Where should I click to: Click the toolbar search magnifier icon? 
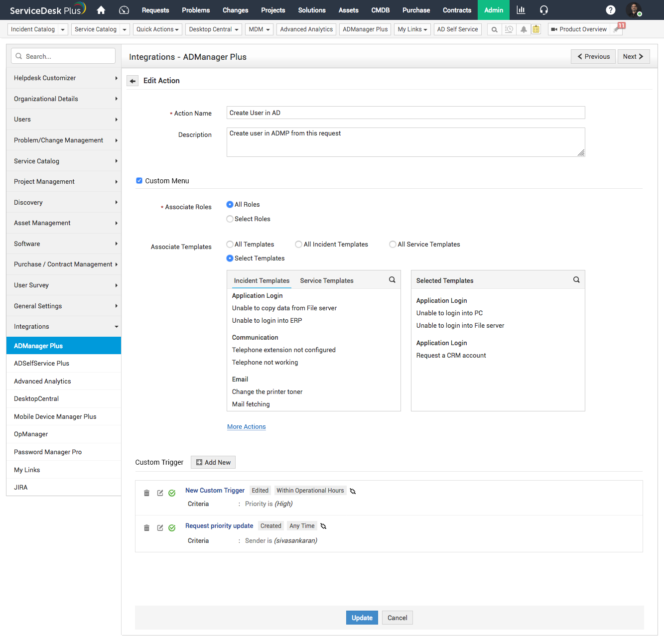tap(494, 29)
